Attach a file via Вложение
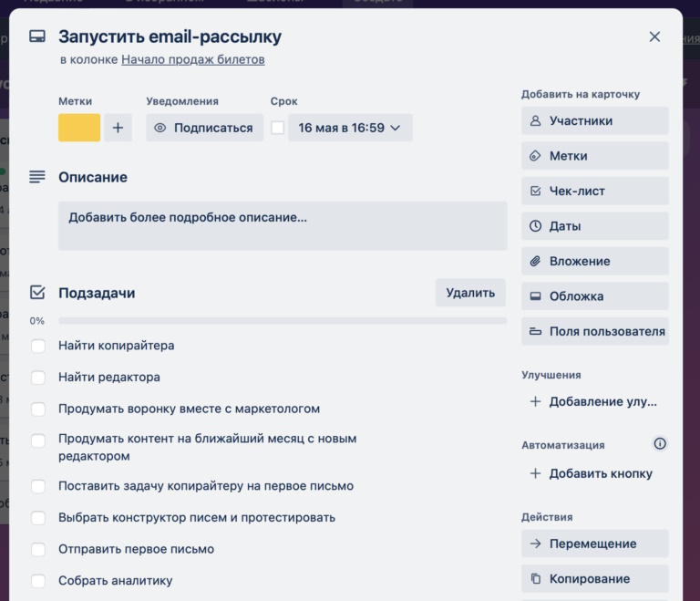The image size is (700, 601). (594, 261)
